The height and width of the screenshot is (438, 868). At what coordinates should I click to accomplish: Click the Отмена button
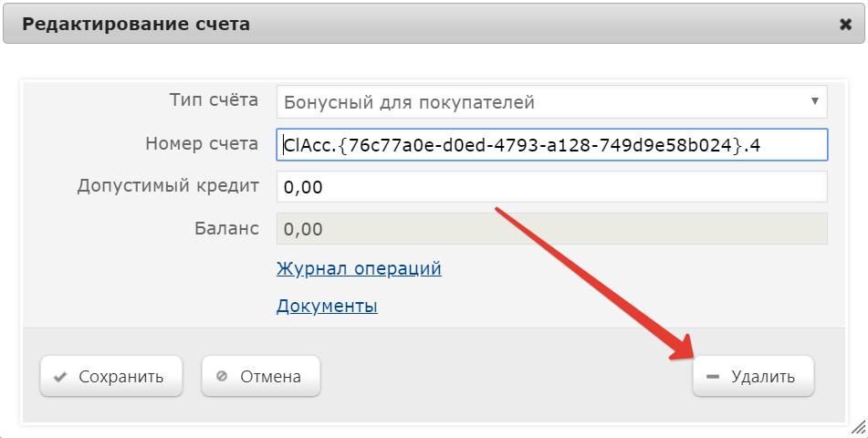click(x=261, y=376)
